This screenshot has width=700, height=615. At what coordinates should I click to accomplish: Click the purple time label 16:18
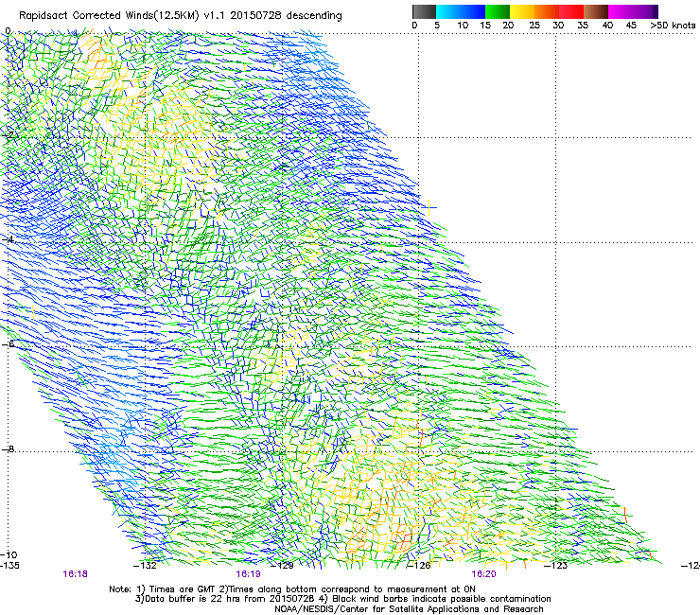[75, 574]
